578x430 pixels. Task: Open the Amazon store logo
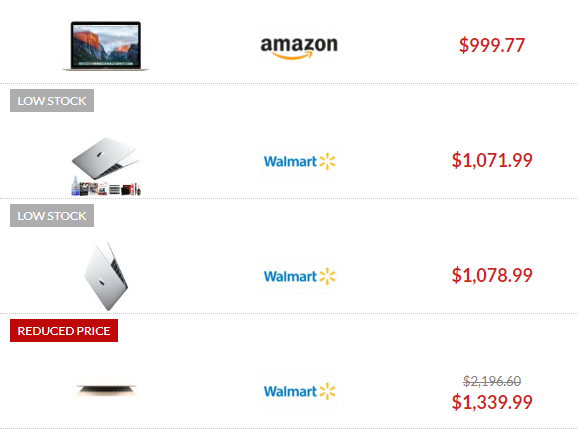299,47
